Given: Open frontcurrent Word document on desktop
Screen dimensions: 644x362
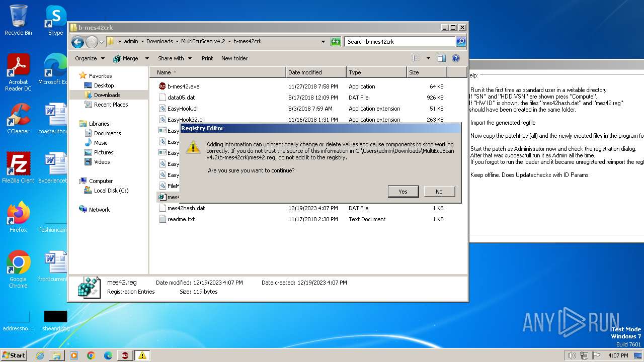Looking at the screenshot, I should (x=53, y=266).
